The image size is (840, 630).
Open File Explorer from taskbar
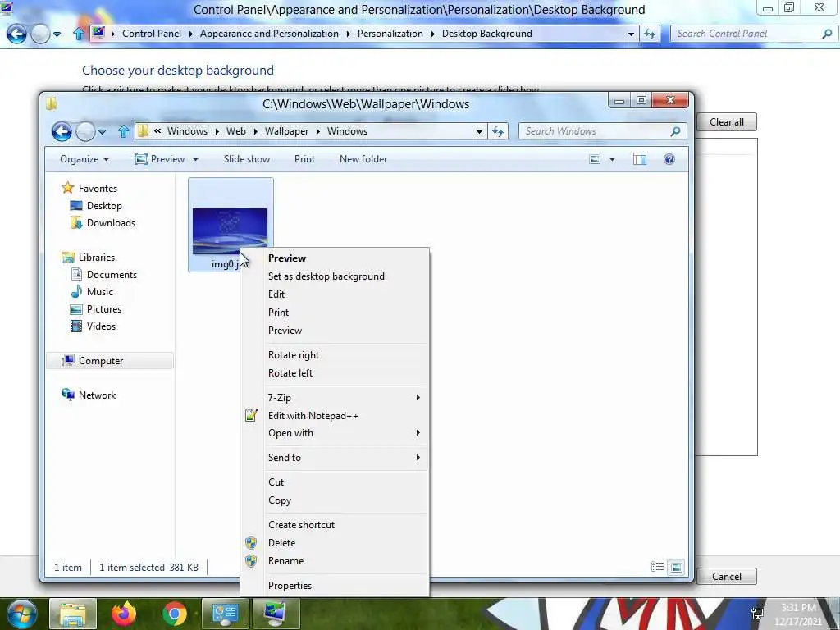pos(73,614)
